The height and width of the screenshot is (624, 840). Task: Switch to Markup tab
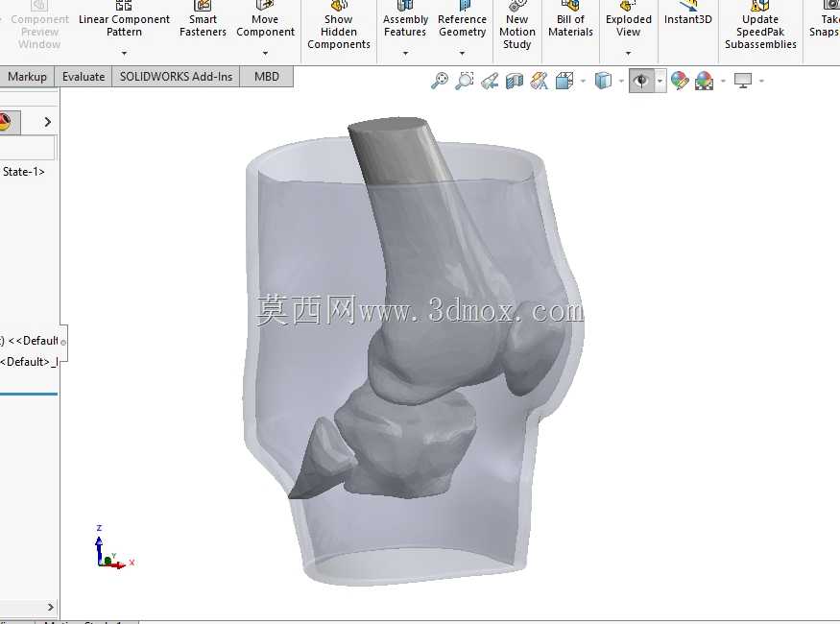27,77
